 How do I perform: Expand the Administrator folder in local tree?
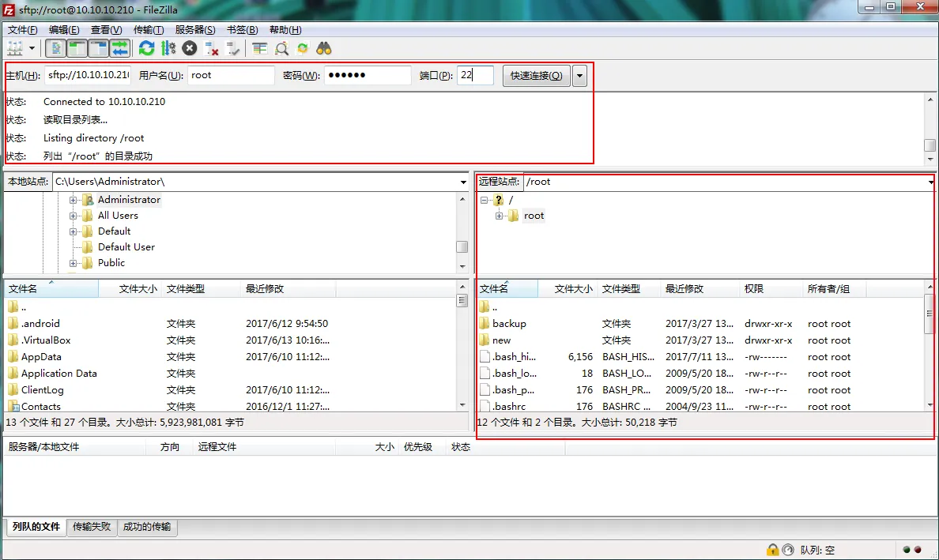point(73,200)
